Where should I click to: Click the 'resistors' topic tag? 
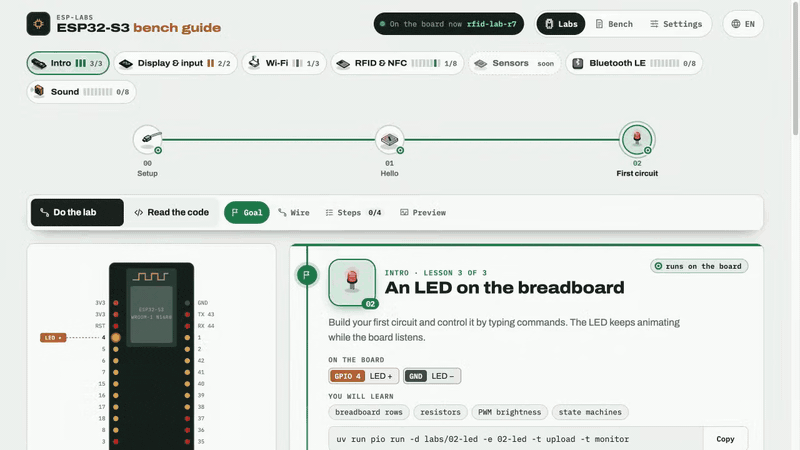(440, 412)
